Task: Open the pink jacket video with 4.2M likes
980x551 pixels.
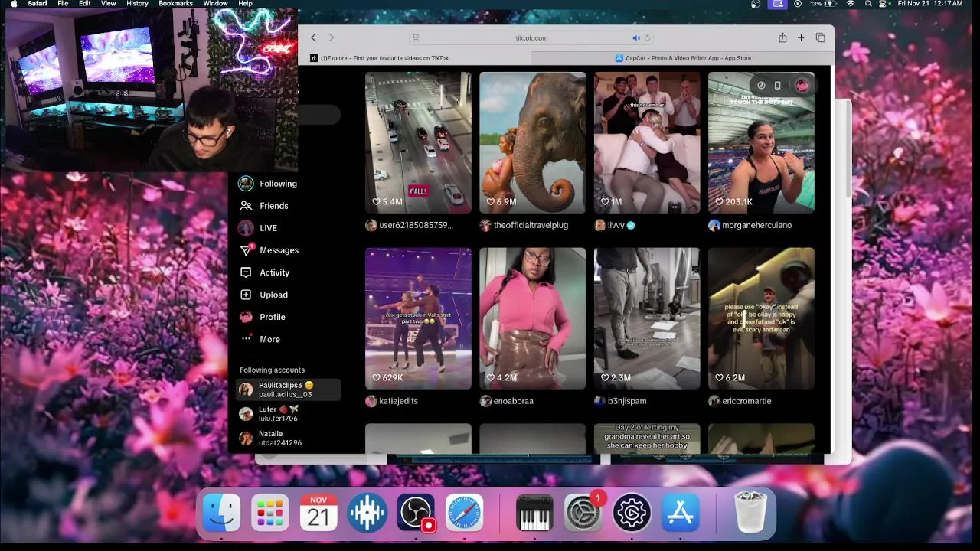Action: coord(532,318)
